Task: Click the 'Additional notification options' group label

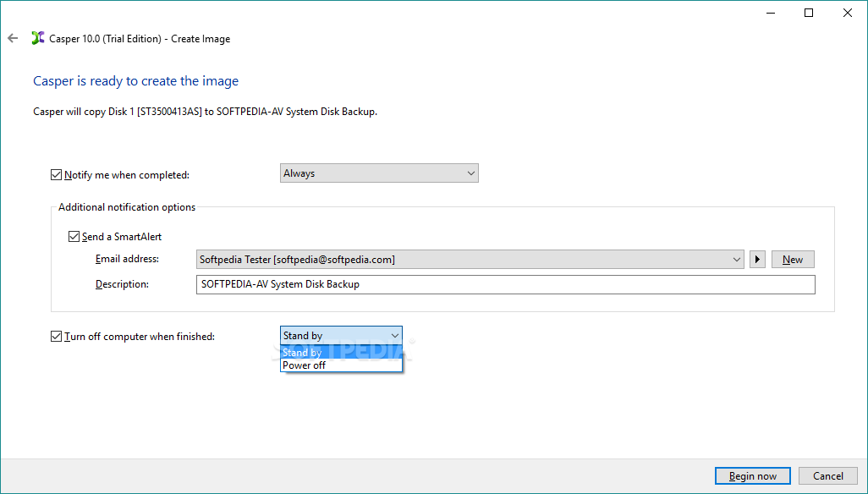Action: (127, 207)
